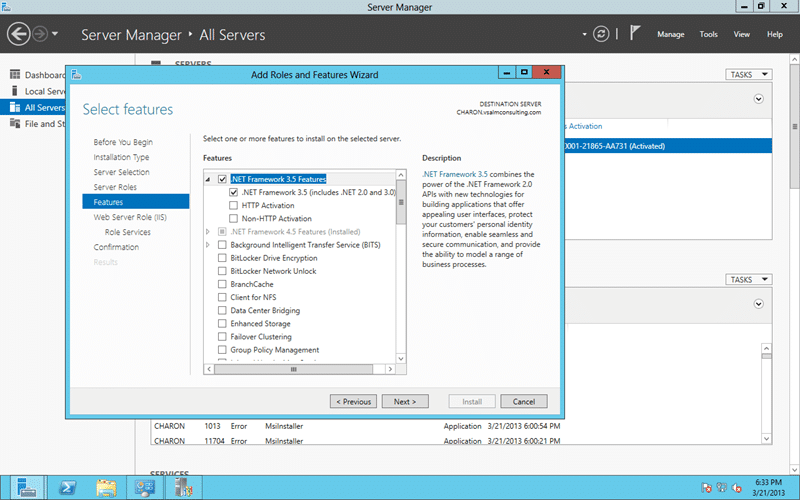
Task: Click the Server Manager main vertical scrollbar thumb
Action: pos(794,127)
